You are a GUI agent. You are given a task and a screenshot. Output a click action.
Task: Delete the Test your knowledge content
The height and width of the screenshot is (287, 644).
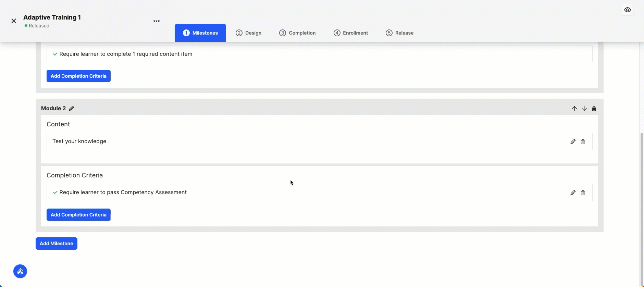583,142
